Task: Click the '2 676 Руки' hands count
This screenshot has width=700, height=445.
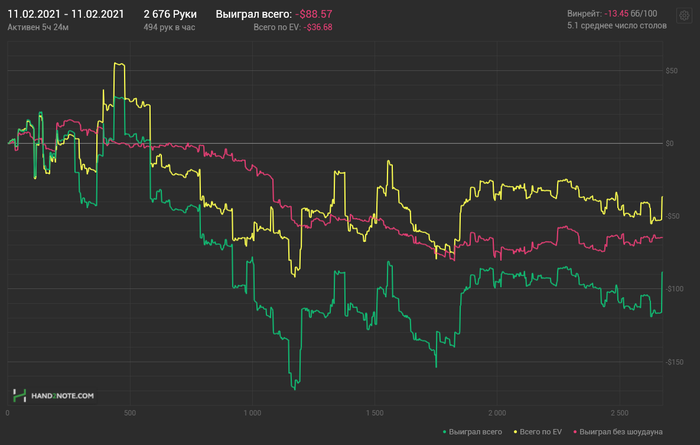Action: (x=170, y=14)
